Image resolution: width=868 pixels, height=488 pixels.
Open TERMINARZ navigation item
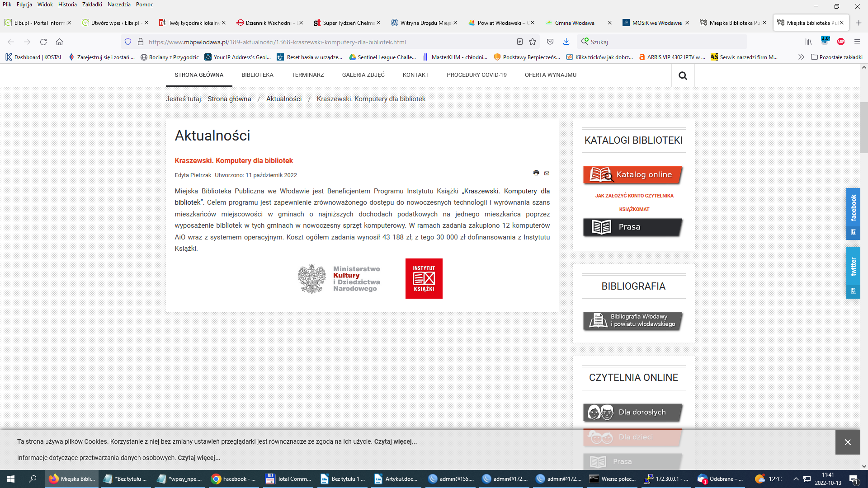(x=307, y=75)
